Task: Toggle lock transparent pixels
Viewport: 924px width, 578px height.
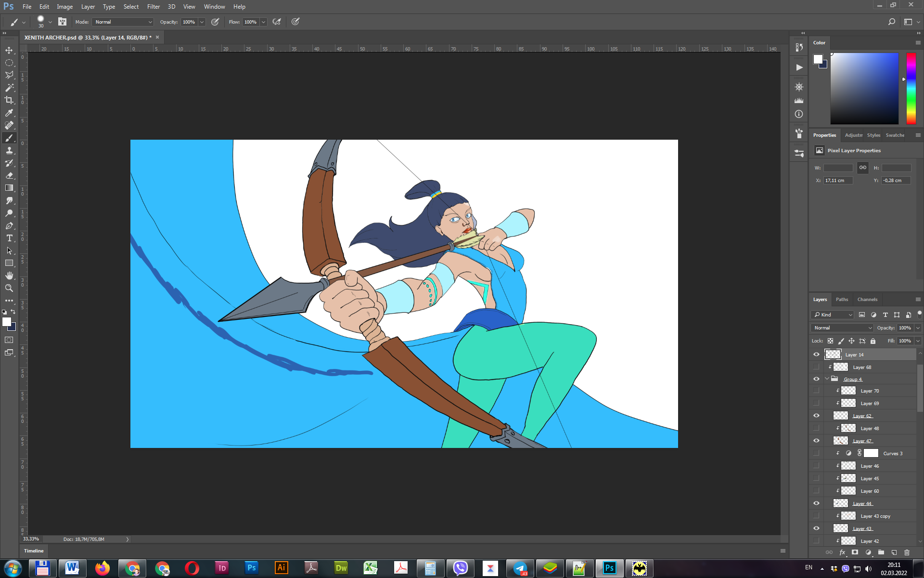Action: (x=830, y=341)
